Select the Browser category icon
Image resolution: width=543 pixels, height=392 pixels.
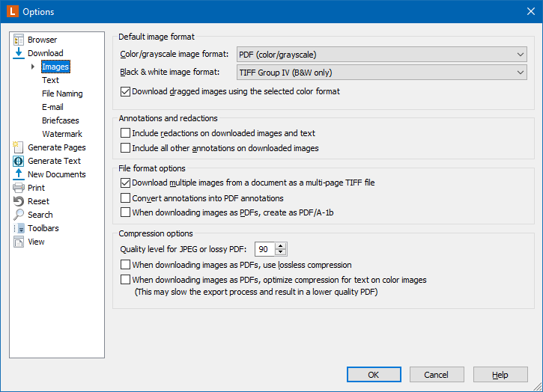[x=19, y=40]
